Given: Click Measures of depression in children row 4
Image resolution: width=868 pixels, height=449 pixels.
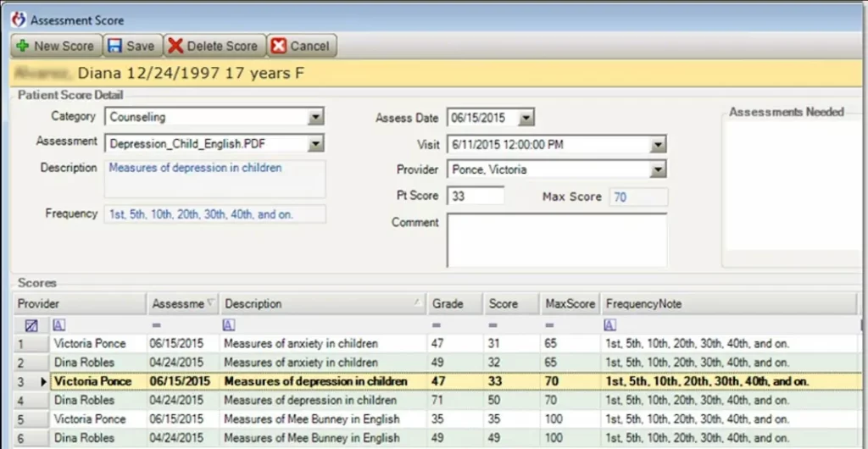Looking at the screenshot, I should pos(310,401).
